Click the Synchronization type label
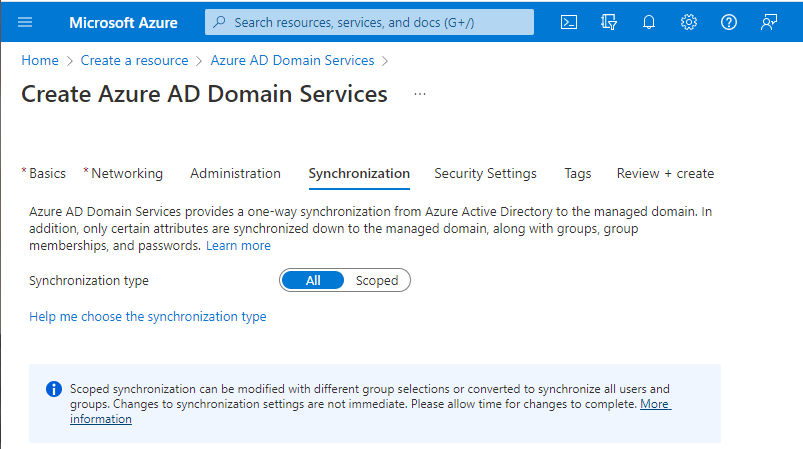 tap(89, 281)
